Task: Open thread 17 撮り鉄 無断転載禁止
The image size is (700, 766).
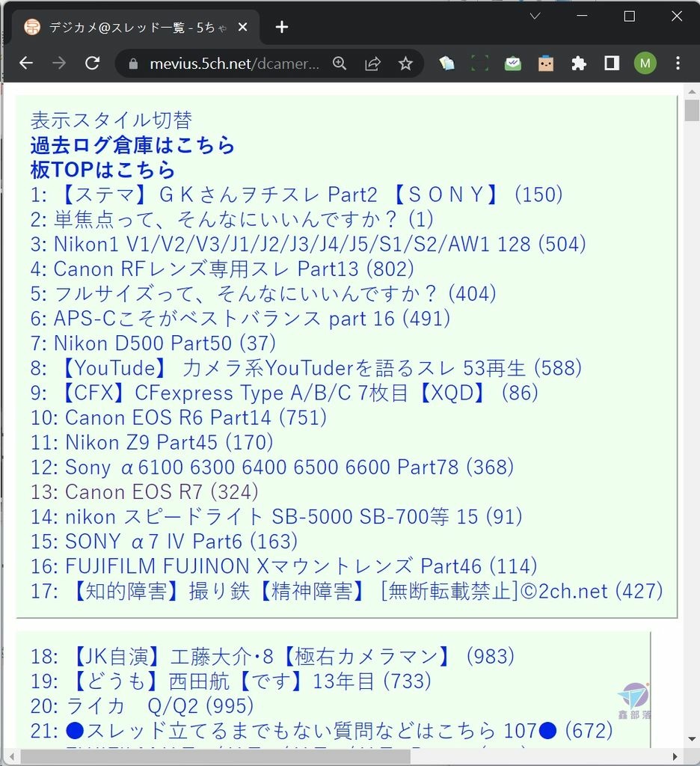Action: pos(346,591)
